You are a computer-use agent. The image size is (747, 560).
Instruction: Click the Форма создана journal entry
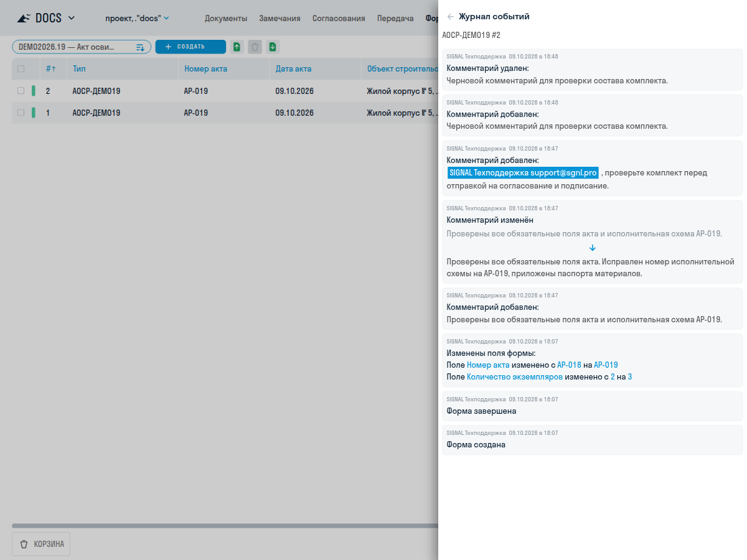(x=593, y=440)
